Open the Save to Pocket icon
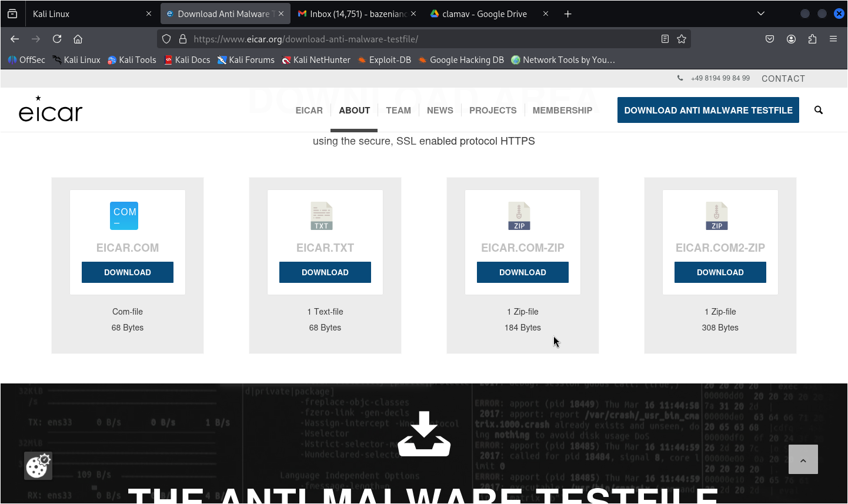Image resolution: width=848 pixels, height=504 pixels. pyautogui.click(x=770, y=39)
